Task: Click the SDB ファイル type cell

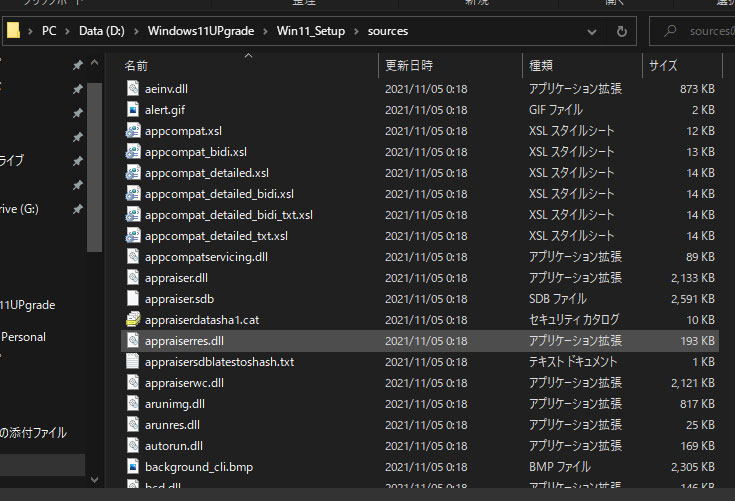Action: pos(558,299)
